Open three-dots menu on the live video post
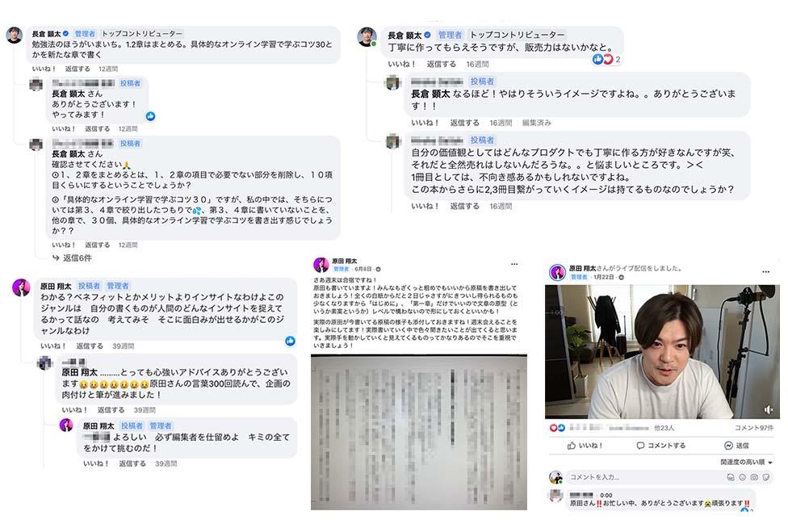The image size is (788, 532). [x=766, y=272]
